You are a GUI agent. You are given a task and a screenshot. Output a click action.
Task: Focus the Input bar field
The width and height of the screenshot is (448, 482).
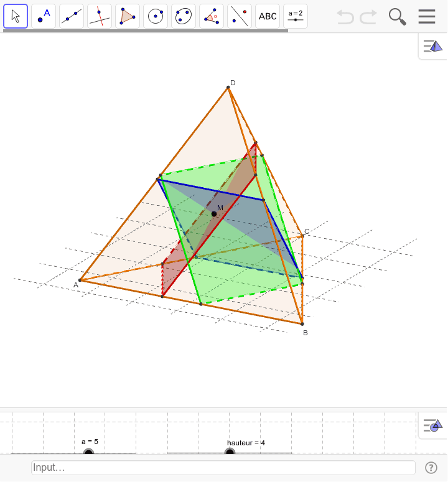[x=223, y=468]
